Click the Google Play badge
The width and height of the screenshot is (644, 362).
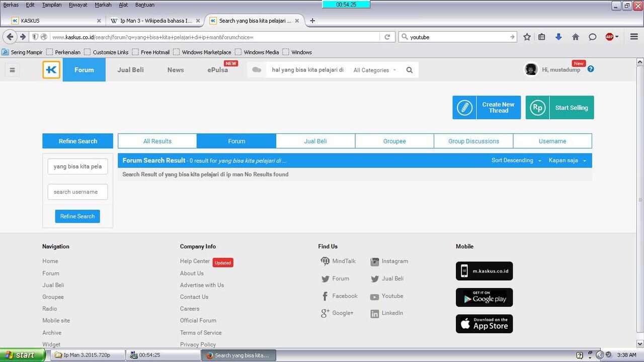[484, 297]
